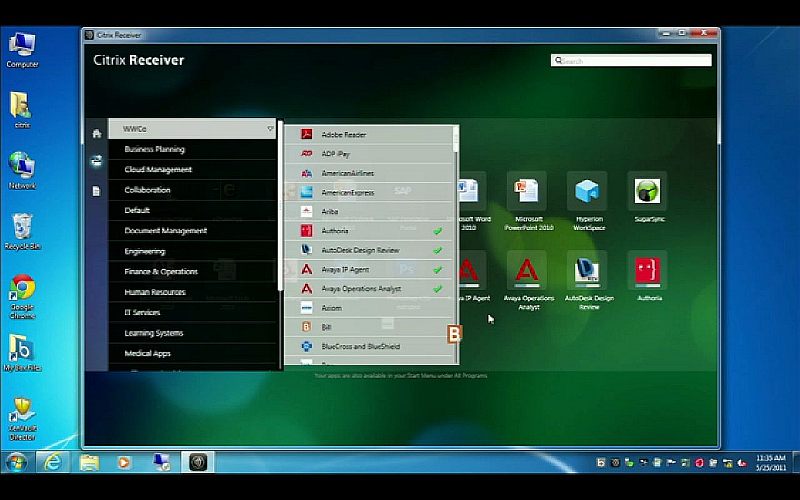Click Axiom entry in app list

(x=368, y=308)
